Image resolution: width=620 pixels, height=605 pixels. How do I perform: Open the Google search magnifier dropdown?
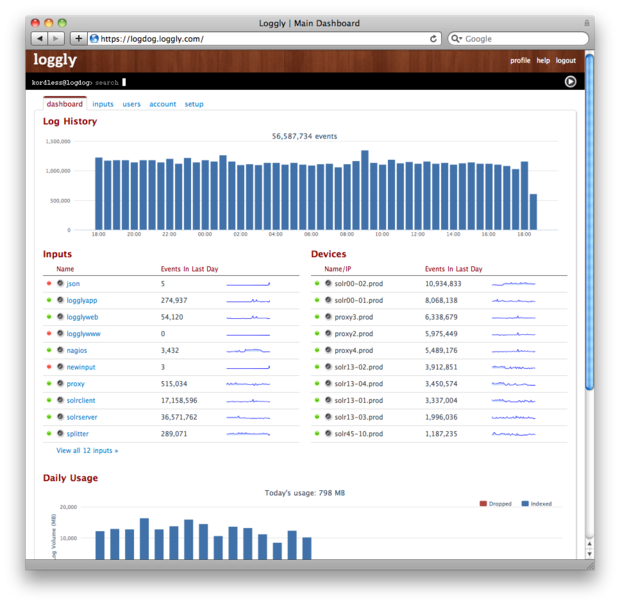(457, 39)
